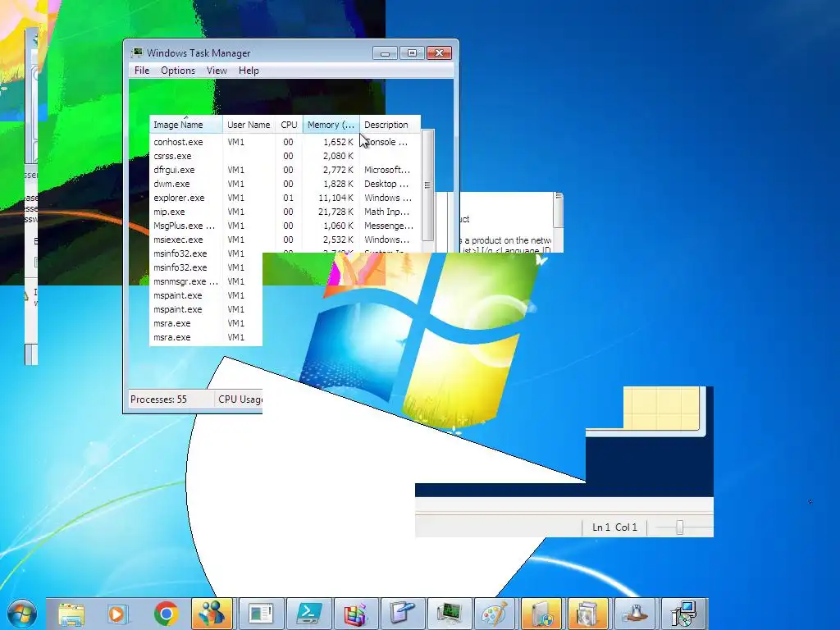The width and height of the screenshot is (840, 630).
Task: Select the explorer.exe process row
Action: (x=285, y=198)
